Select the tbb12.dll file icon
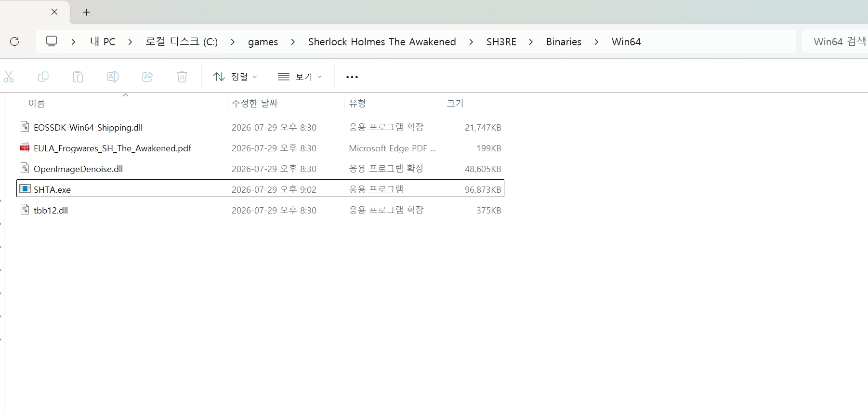Viewport: 868px width, 414px height. 25,210
